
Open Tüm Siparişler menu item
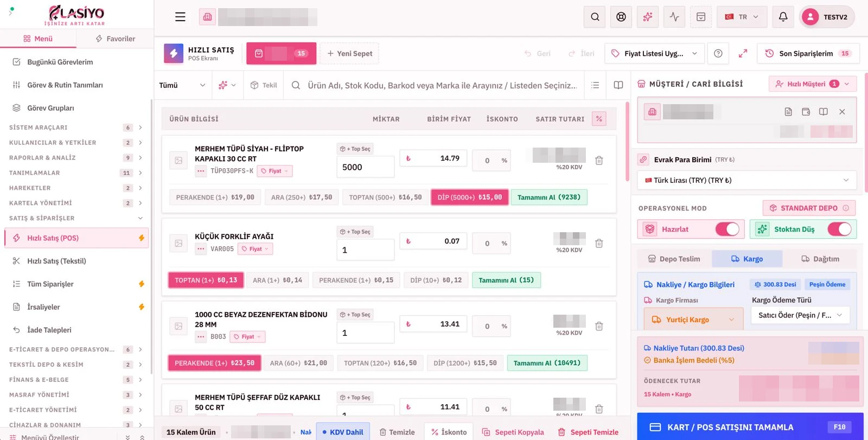pos(76,284)
